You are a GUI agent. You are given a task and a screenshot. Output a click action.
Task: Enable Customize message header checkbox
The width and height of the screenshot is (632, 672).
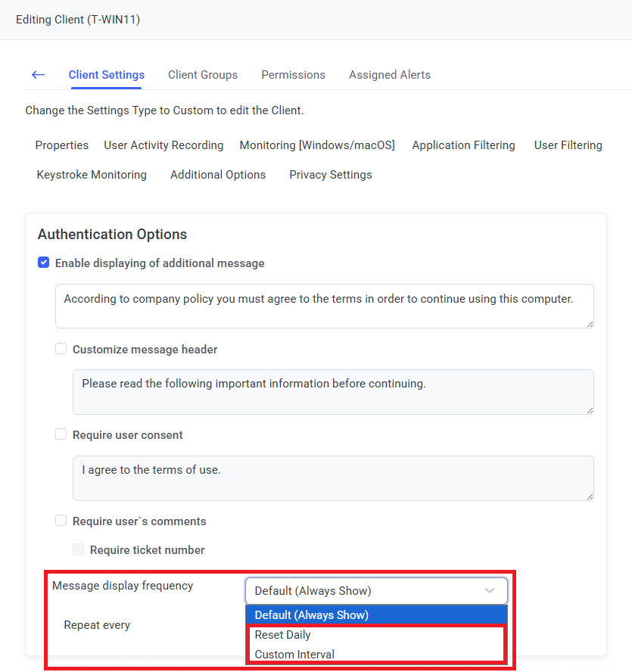[x=61, y=350]
